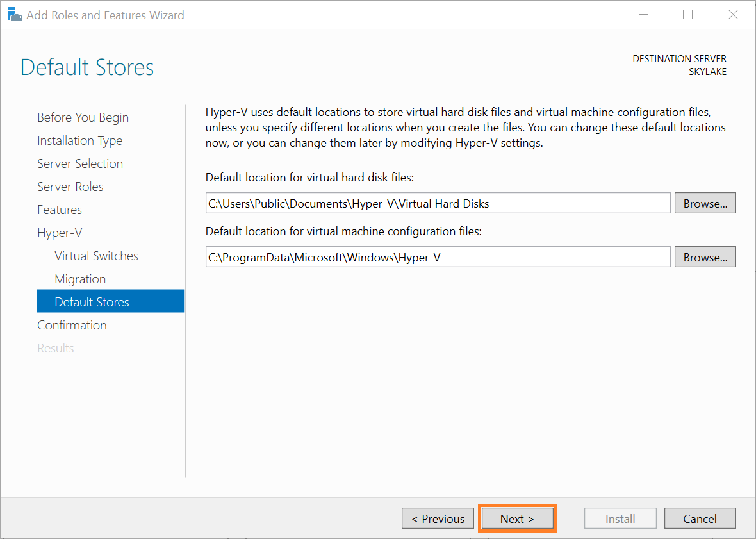Viewport: 756px width, 539px height.
Task: Browse for virtual hard disk files location
Action: point(705,203)
